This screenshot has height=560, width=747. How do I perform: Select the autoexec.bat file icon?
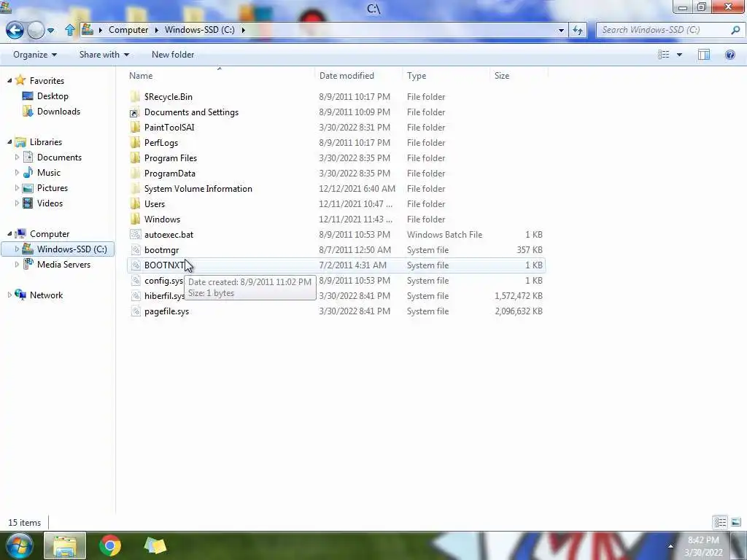point(135,234)
